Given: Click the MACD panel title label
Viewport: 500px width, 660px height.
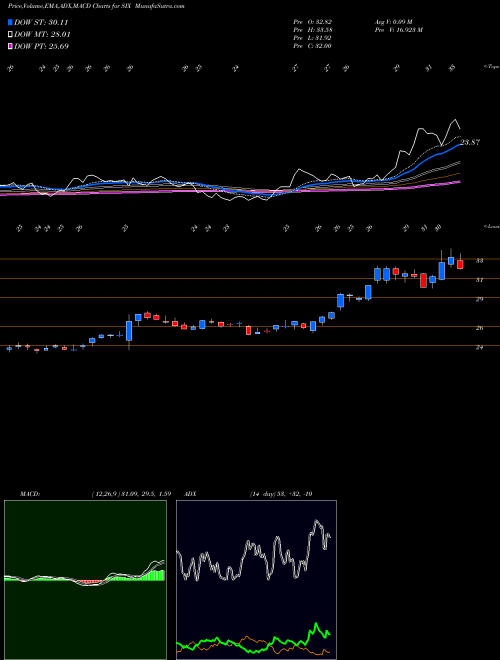Looking at the screenshot, I should coord(30,494).
